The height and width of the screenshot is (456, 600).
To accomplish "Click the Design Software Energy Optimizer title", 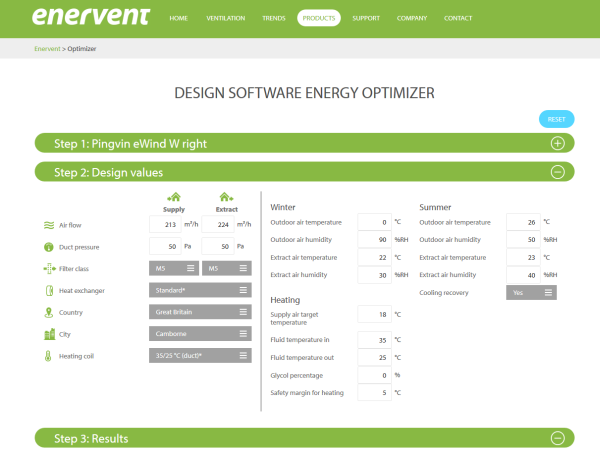I will (304, 93).
